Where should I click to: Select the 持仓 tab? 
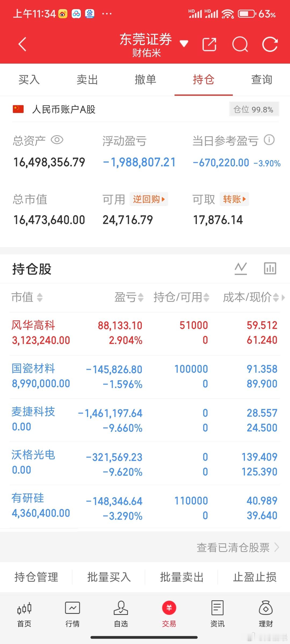click(x=204, y=80)
